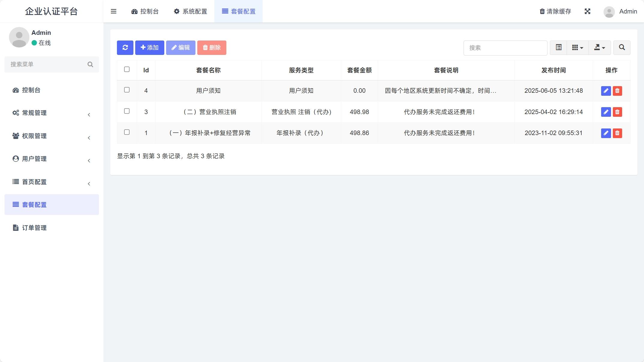Click 清除缓存 in the top bar

click(x=555, y=11)
